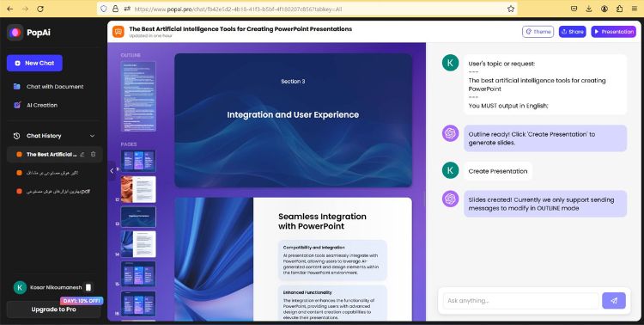The image size is (644, 325).
Task: Click the orange presentation icon by the title
Action: click(x=118, y=32)
